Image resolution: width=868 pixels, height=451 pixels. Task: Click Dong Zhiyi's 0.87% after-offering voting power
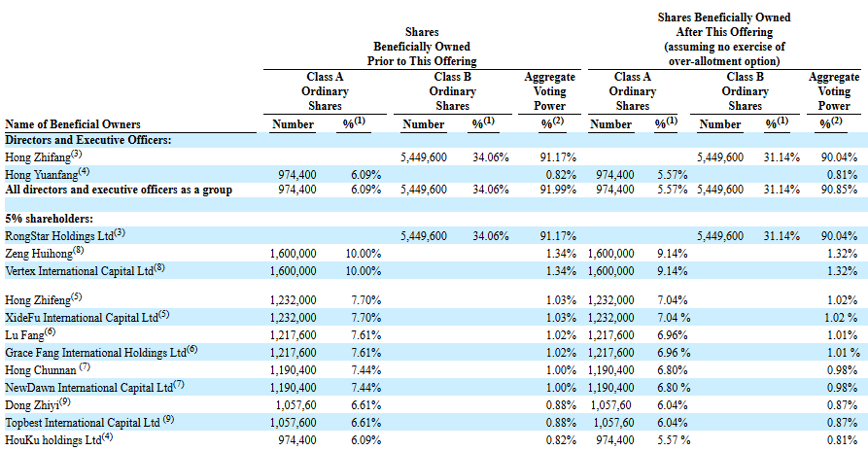click(x=842, y=405)
